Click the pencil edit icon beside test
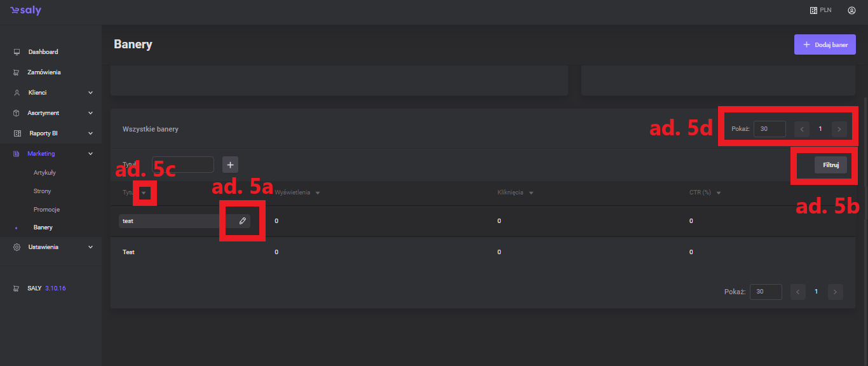This screenshot has height=366, width=868. (x=242, y=221)
